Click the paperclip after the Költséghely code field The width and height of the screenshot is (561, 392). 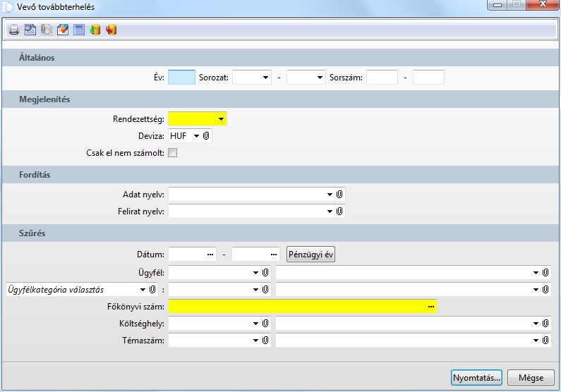coord(265,324)
